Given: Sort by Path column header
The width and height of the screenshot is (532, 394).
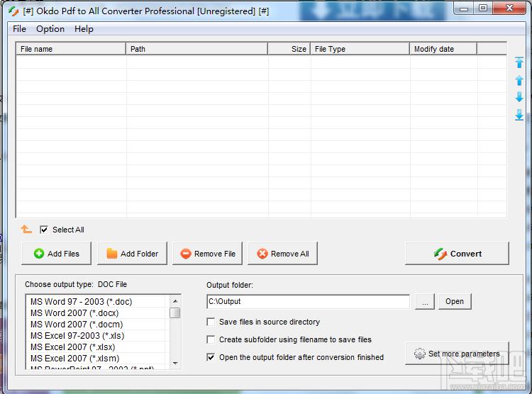Looking at the screenshot, I should click(196, 49).
